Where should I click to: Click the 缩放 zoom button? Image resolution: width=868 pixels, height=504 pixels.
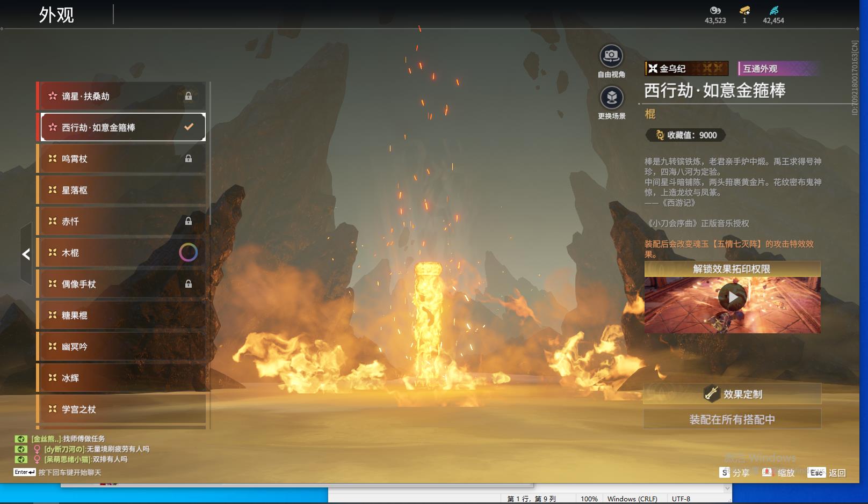(778, 472)
